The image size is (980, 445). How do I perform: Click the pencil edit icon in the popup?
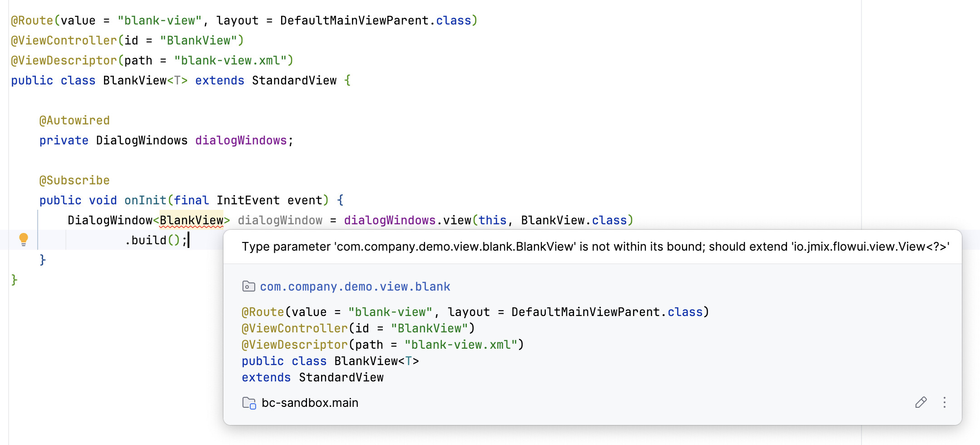pyautogui.click(x=921, y=402)
